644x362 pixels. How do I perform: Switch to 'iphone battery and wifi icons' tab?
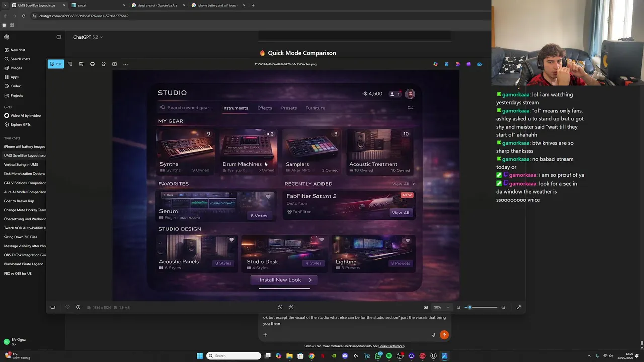click(x=218, y=5)
